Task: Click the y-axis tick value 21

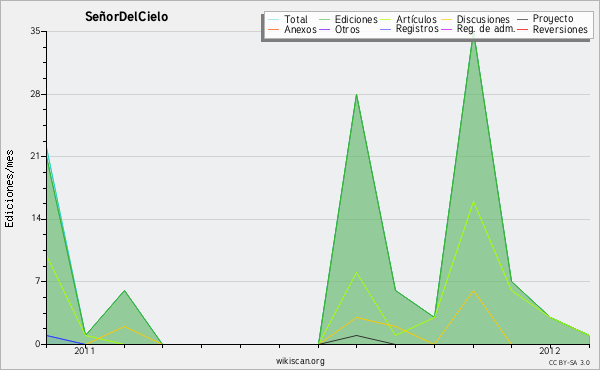Action: [35, 156]
